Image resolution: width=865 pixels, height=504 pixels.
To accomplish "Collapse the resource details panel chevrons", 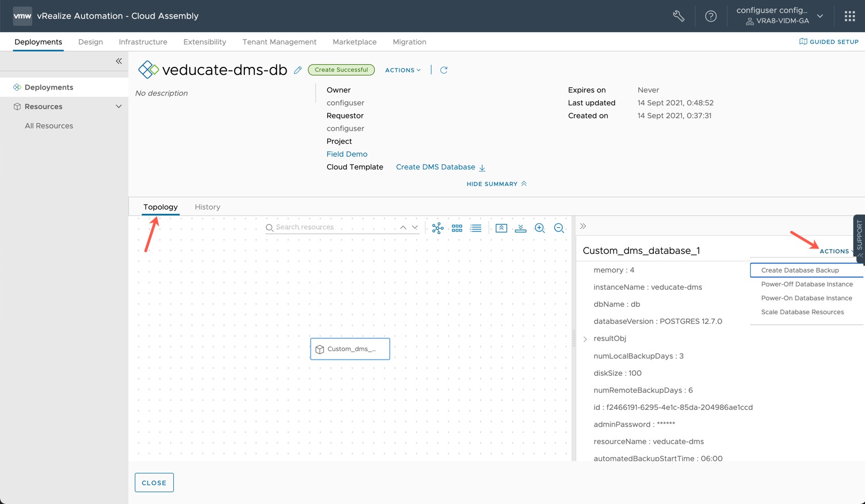I will [583, 226].
